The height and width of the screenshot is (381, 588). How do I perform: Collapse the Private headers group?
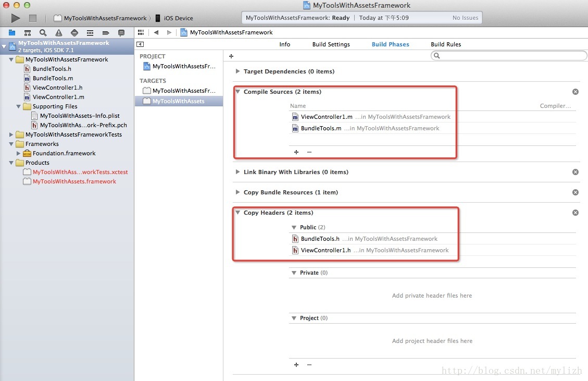coord(294,273)
